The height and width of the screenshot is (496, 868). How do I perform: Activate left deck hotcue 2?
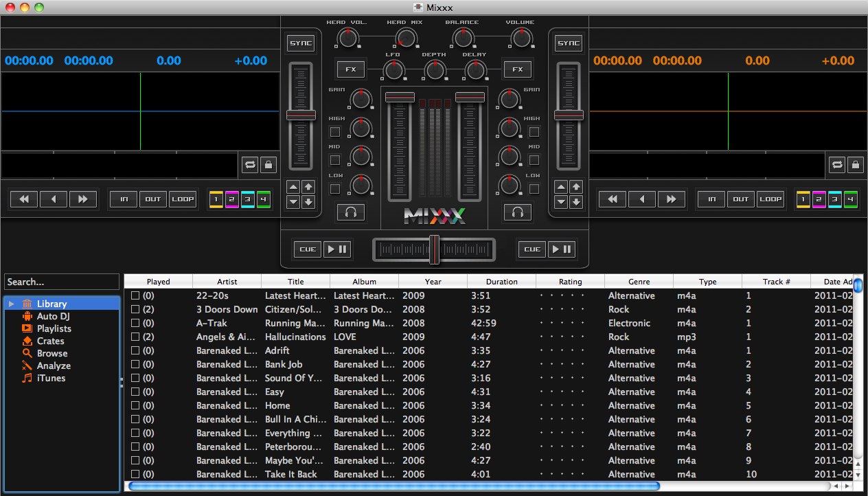tap(231, 199)
